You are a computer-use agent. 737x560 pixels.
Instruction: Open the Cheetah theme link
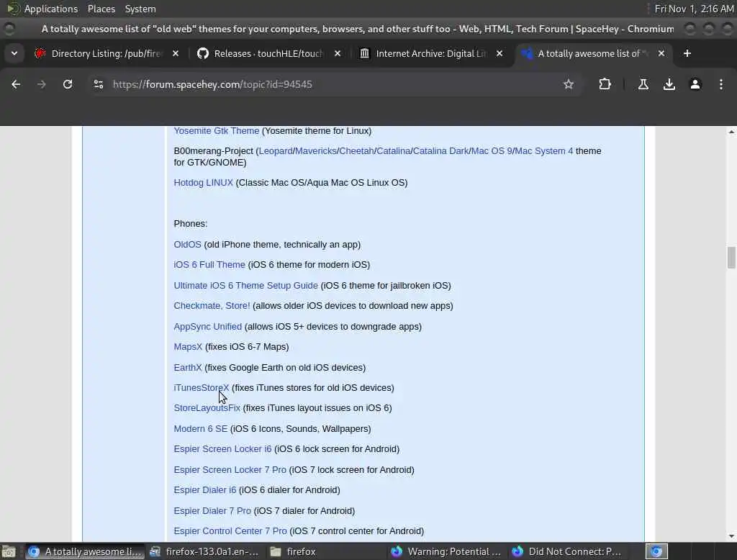pyautogui.click(x=356, y=151)
